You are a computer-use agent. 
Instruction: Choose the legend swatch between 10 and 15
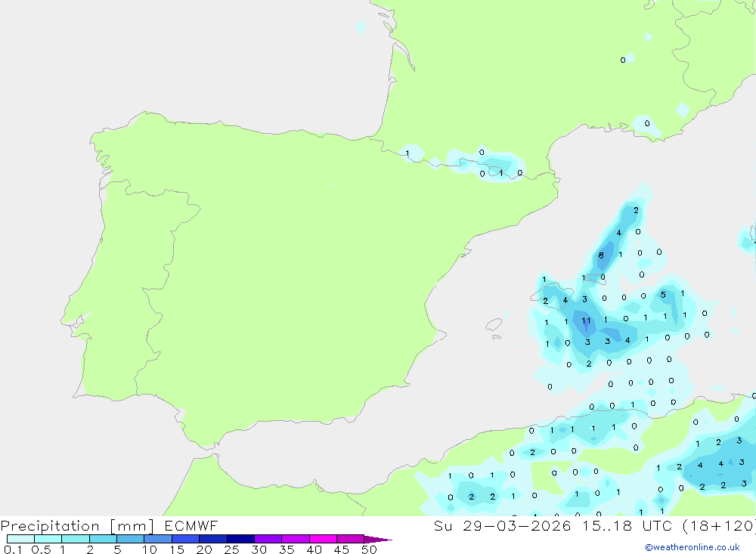point(158,539)
